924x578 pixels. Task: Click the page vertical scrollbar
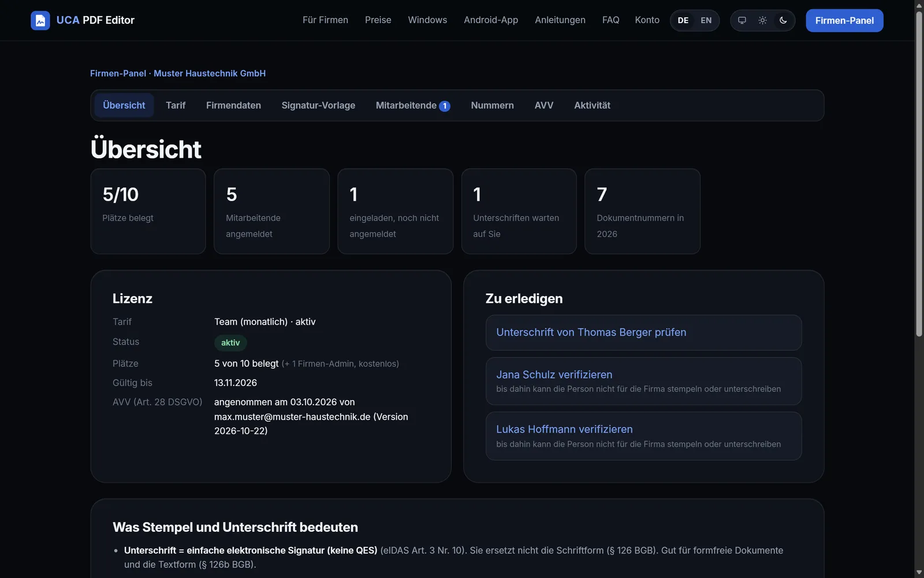tap(919, 173)
